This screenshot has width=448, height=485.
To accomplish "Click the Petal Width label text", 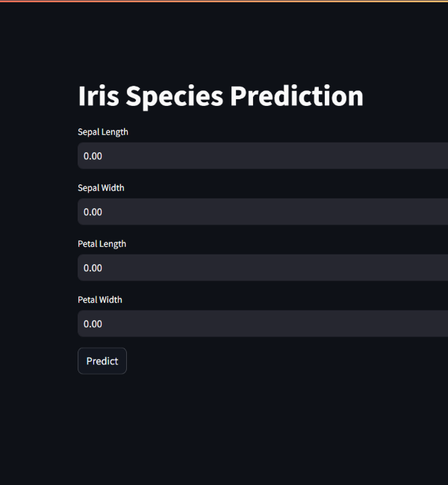I will [100, 300].
